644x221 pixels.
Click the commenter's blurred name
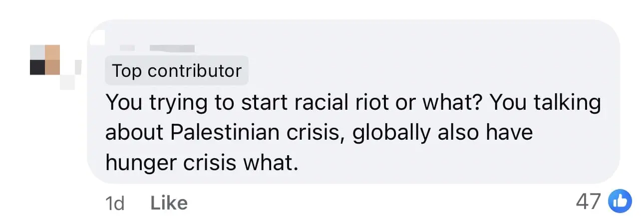pos(171,48)
